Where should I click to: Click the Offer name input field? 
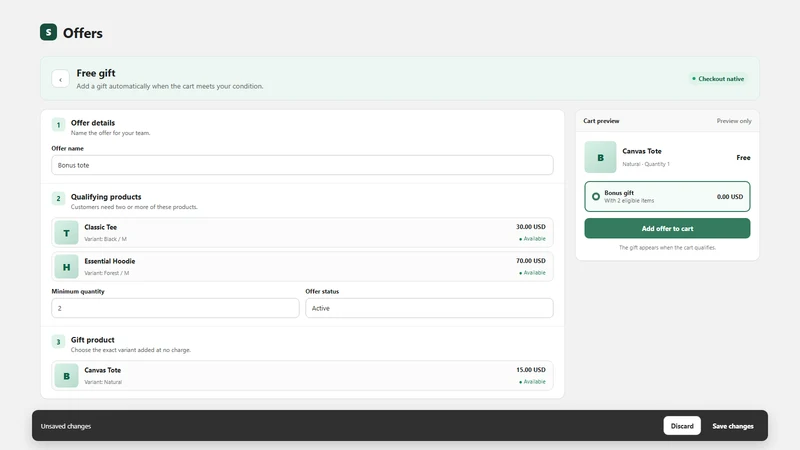pyautogui.click(x=302, y=165)
